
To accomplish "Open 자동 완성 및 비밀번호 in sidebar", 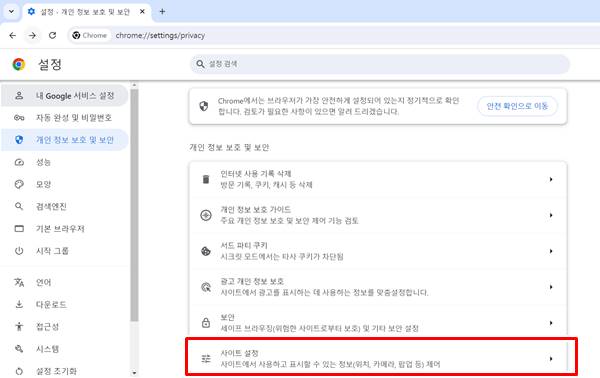I will pyautogui.click(x=65, y=118).
